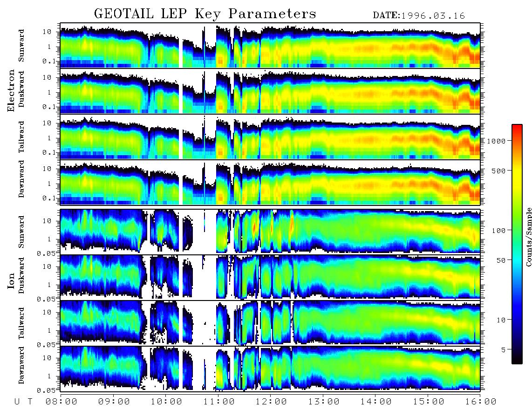Click the "09:00" time tick label
Viewport: 532px width, 410px height.
coord(114,402)
